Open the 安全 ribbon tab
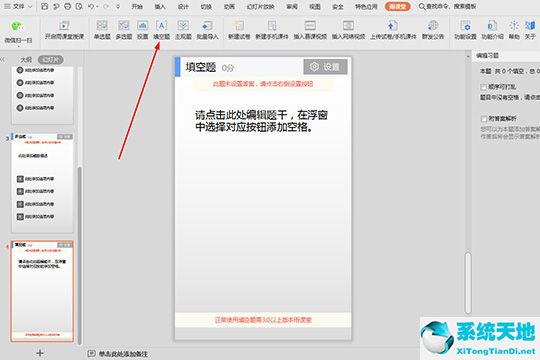Viewport: 540px width, 360px height. coord(338,6)
